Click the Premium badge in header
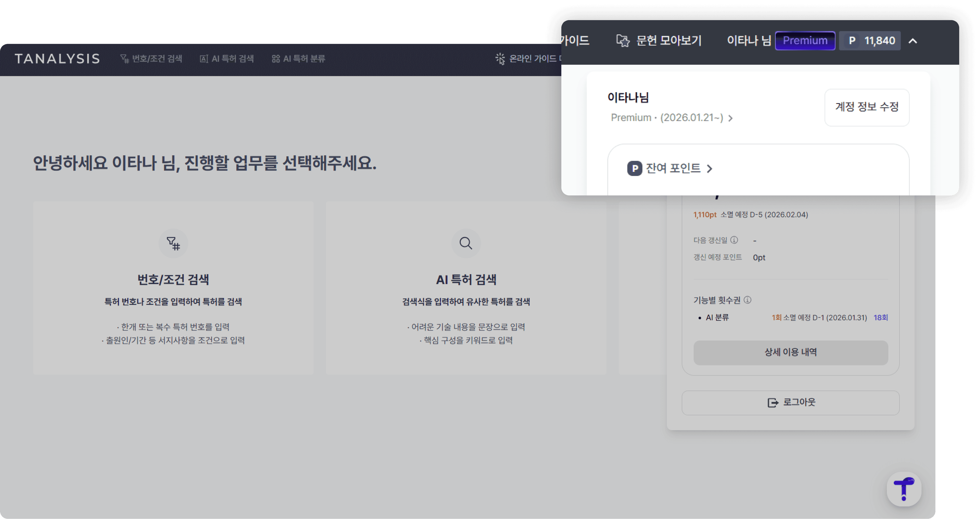The width and height of the screenshot is (980, 519). (x=805, y=40)
